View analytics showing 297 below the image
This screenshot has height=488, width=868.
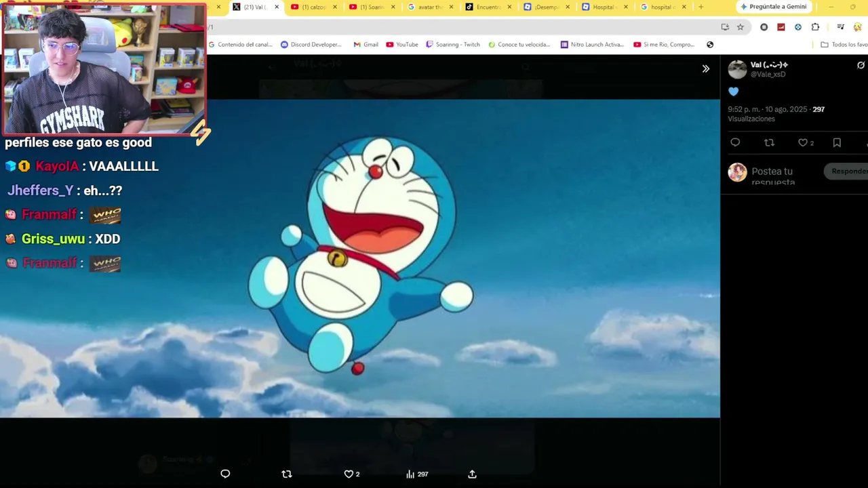pyautogui.click(x=416, y=474)
